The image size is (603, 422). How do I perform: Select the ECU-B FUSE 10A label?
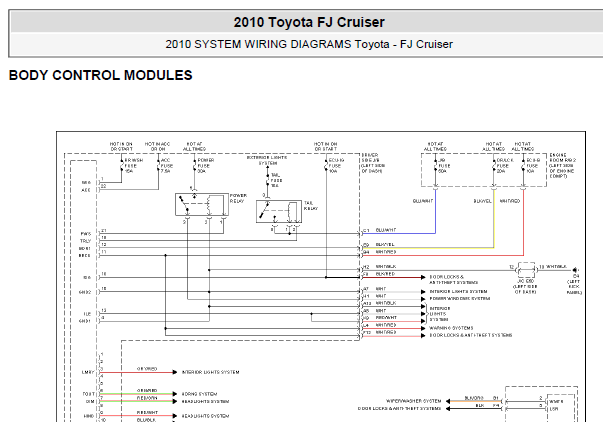(533, 165)
